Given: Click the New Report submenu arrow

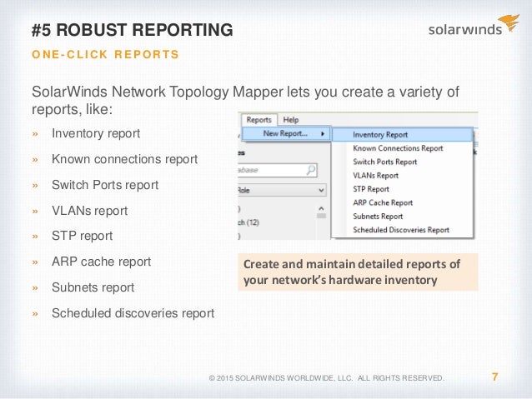Looking at the screenshot, I should 323,134.
